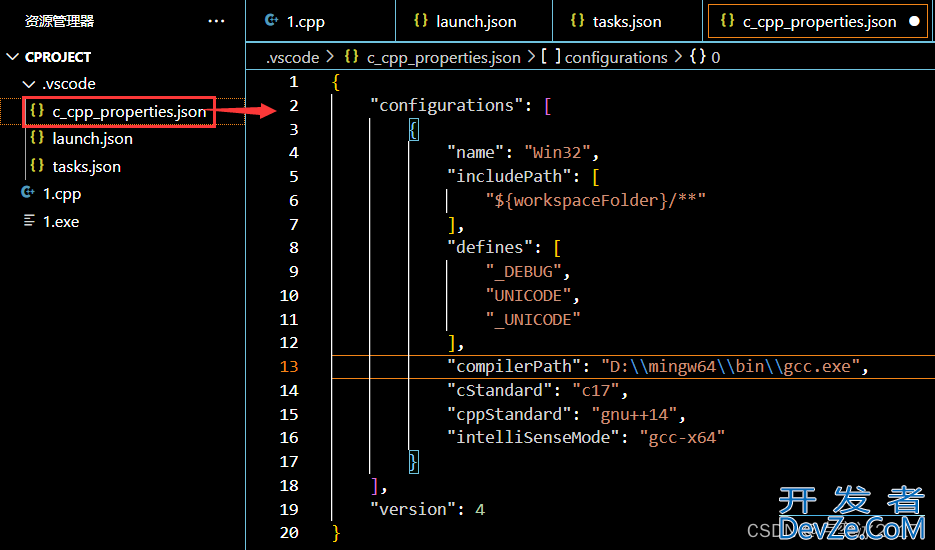Click the "compilerPath" key on line 13
Viewport: 935px width, 550px height.
514,366
